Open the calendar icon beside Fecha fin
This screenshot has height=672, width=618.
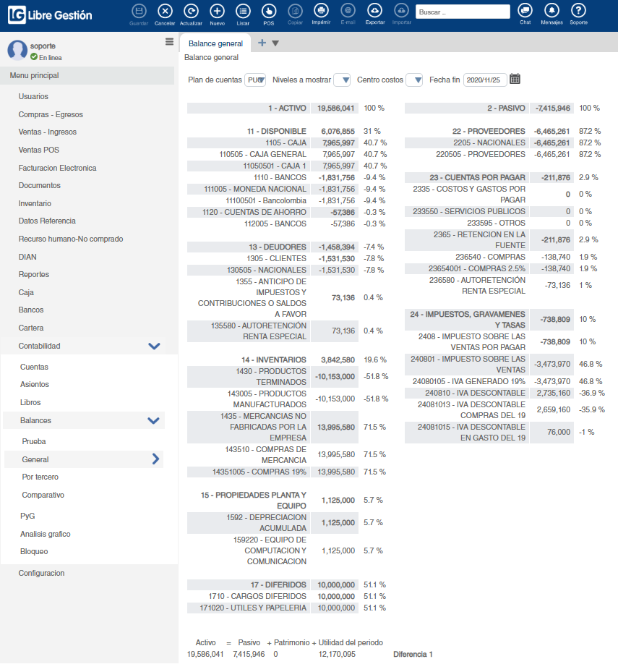515,79
